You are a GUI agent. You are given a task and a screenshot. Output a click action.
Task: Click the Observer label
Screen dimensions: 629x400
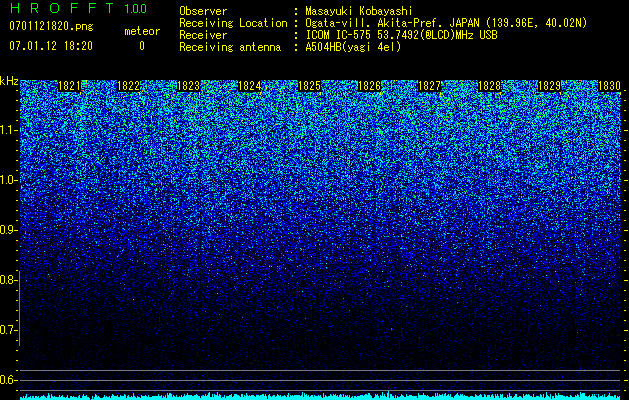pyautogui.click(x=203, y=11)
